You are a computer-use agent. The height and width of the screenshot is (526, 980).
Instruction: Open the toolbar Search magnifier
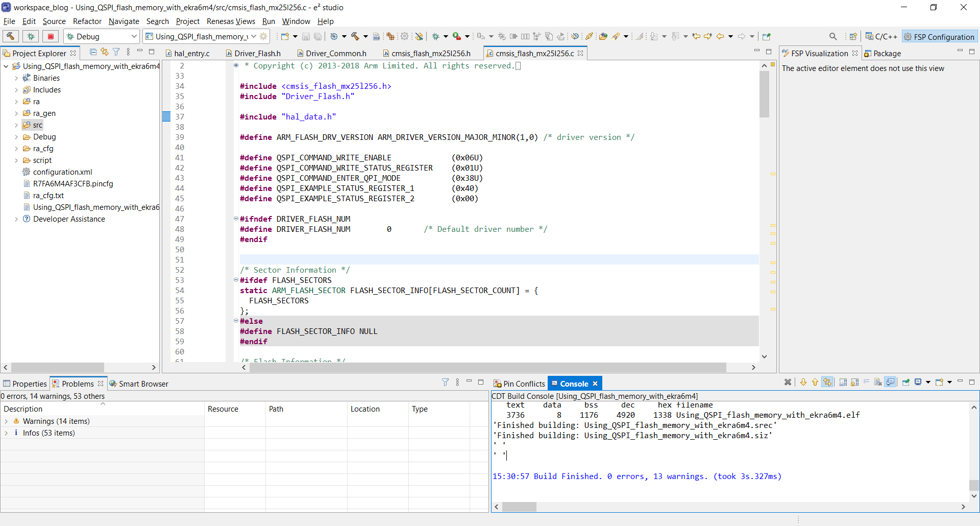pyautogui.click(x=833, y=36)
